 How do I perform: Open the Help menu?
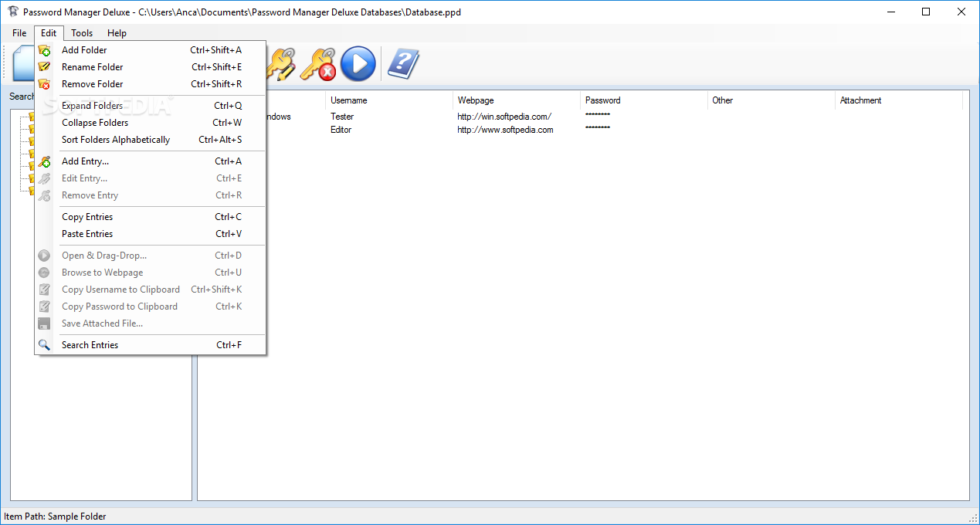pos(117,33)
